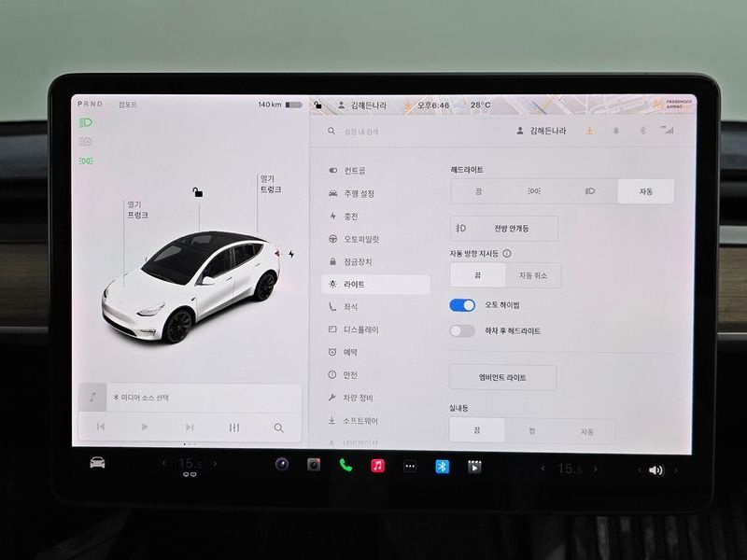Select the 잠금장치 menu entry
747x560 pixels.
pos(358,262)
